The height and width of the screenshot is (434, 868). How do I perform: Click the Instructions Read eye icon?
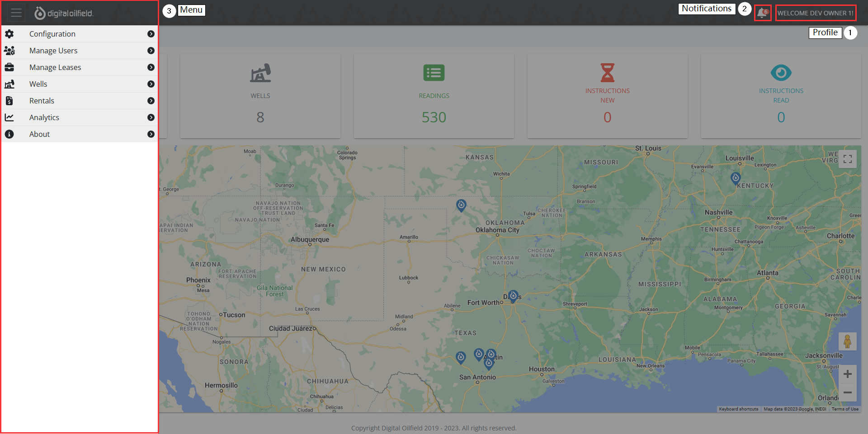tap(781, 73)
